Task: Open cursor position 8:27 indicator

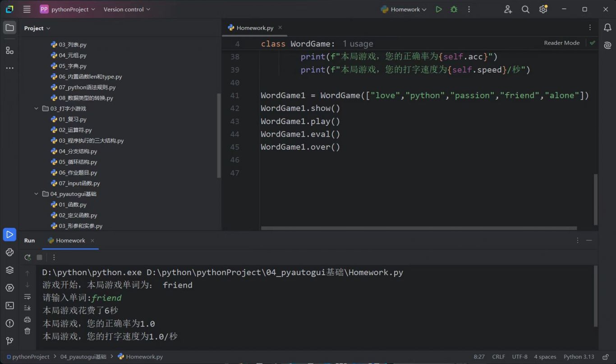Action: tap(479, 356)
